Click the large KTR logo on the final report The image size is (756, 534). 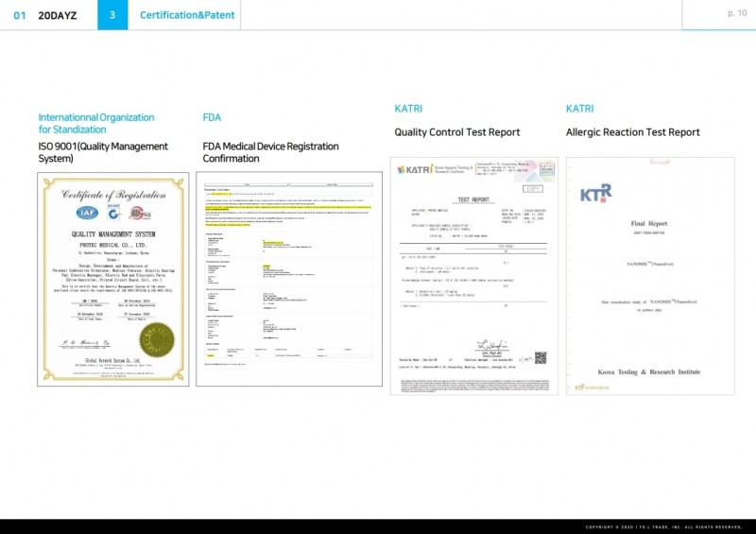(x=595, y=193)
